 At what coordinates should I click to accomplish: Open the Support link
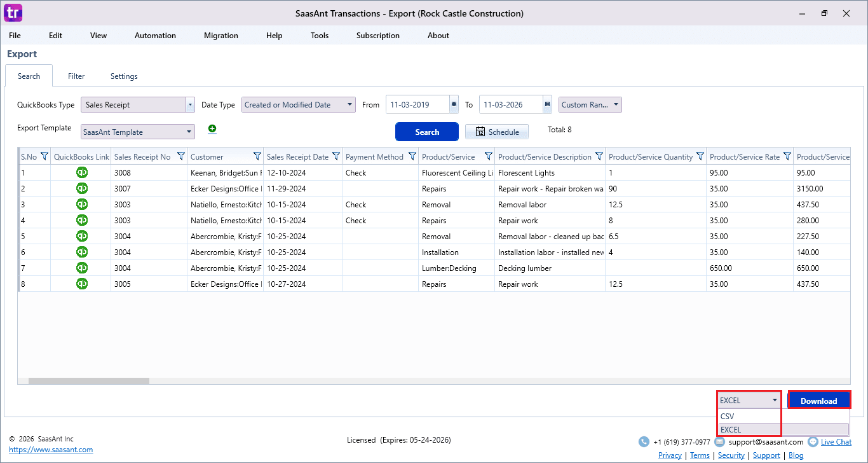766,455
